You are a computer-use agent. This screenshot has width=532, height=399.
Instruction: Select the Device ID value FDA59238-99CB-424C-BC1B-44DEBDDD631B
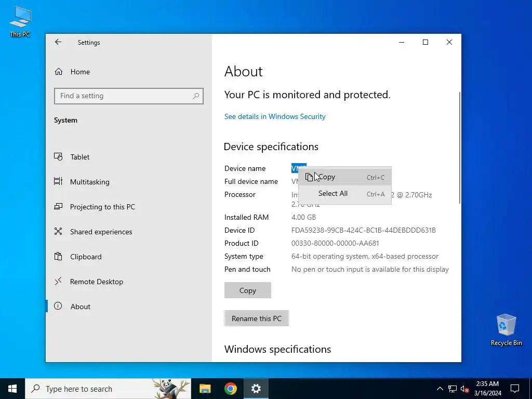coord(363,230)
